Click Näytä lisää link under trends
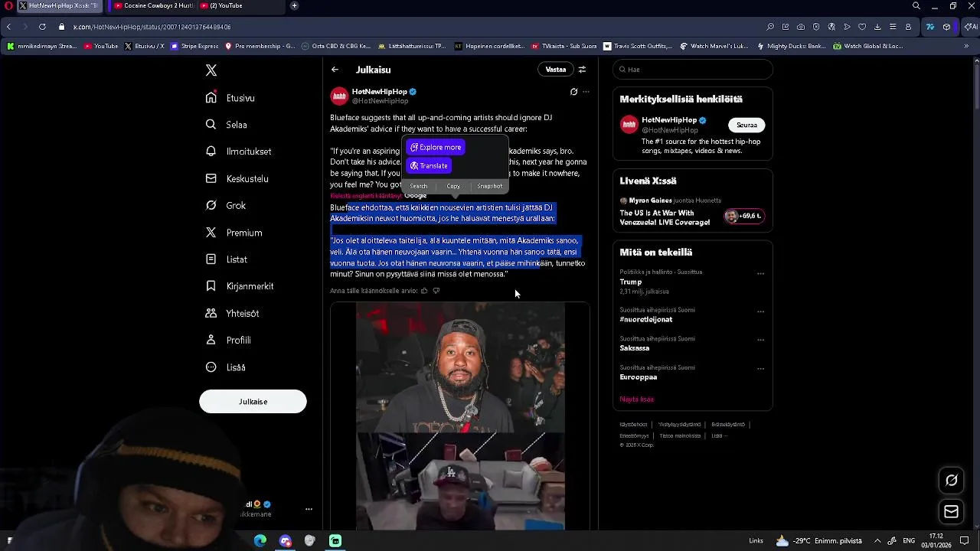The height and width of the screenshot is (551, 980). click(x=636, y=399)
